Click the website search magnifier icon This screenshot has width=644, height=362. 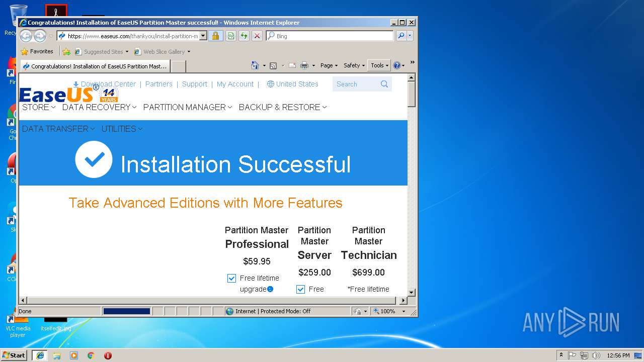click(384, 84)
